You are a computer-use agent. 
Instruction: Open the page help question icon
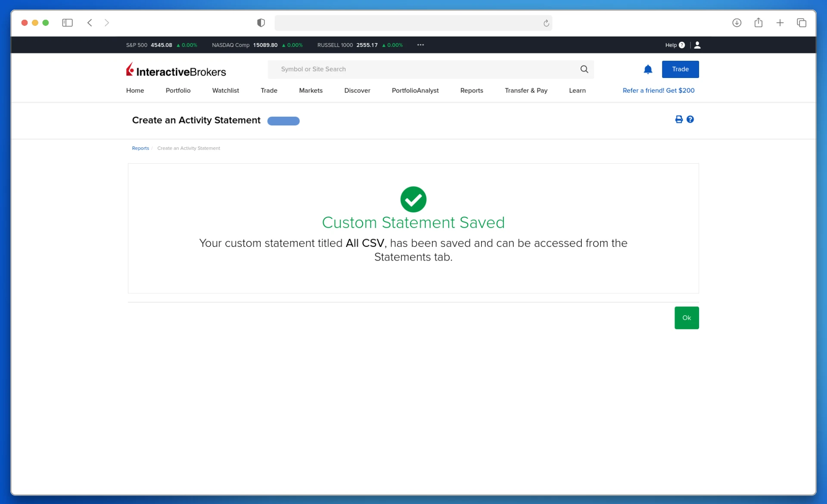(x=690, y=119)
